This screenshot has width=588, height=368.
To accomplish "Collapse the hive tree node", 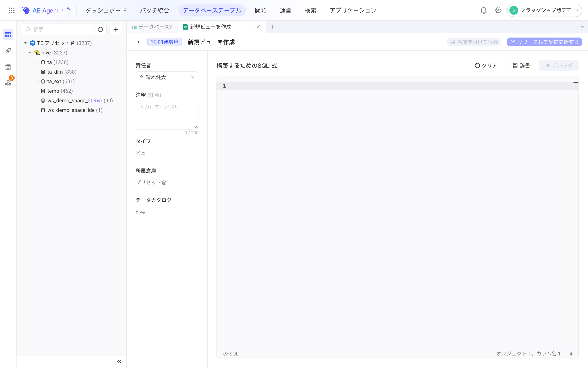I will (30, 53).
